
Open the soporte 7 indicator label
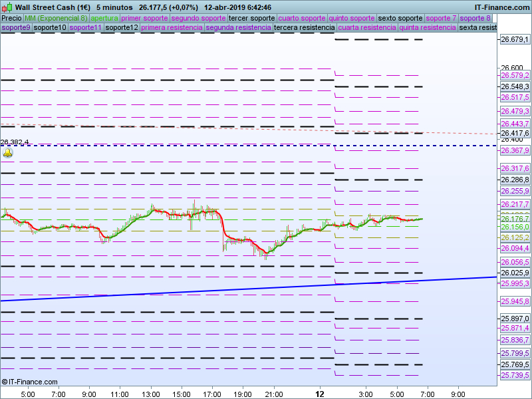(x=441, y=18)
